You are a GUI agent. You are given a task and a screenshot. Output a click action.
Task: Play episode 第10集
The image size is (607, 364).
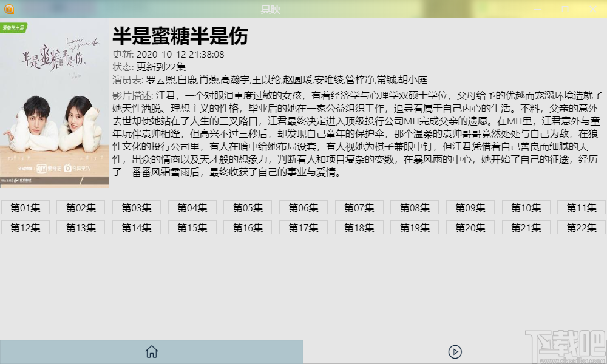point(526,207)
